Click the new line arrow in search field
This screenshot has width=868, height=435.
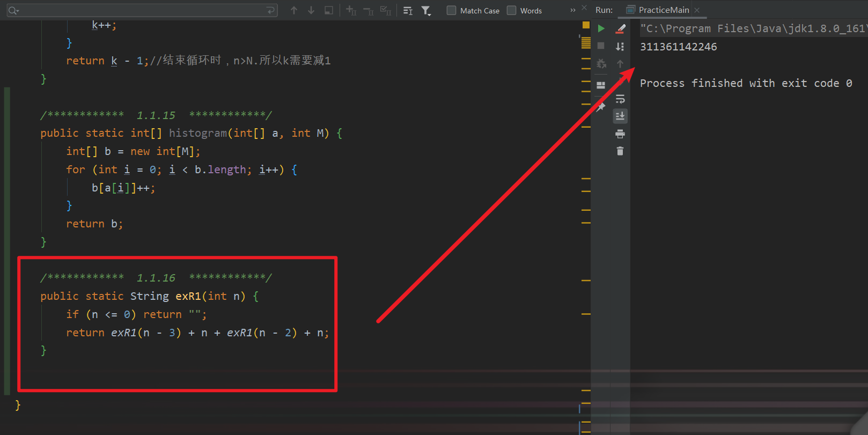click(x=270, y=10)
